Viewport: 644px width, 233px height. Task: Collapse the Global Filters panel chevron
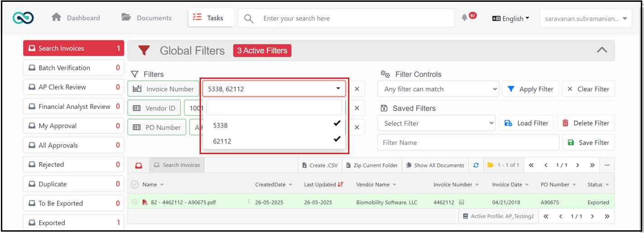[602, 50]
